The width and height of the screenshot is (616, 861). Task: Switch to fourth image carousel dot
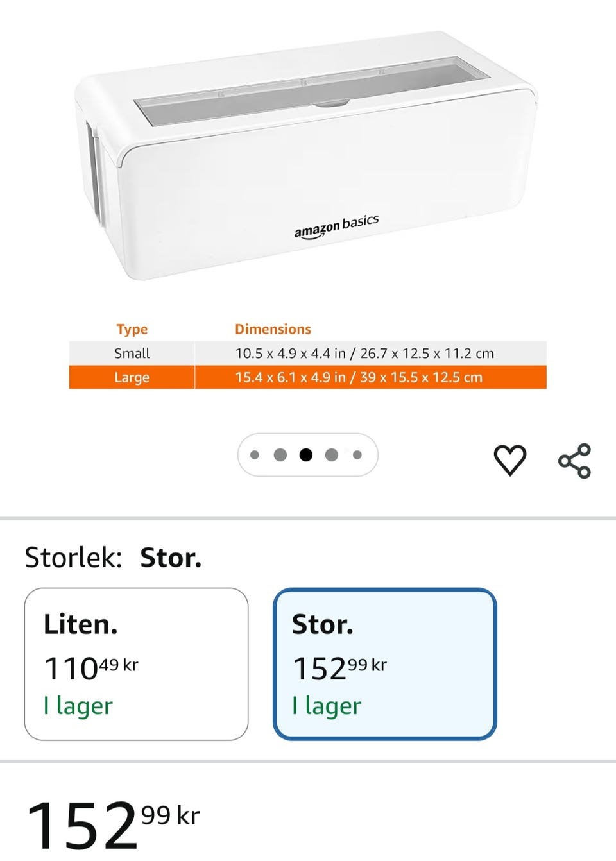pos(332,455)
